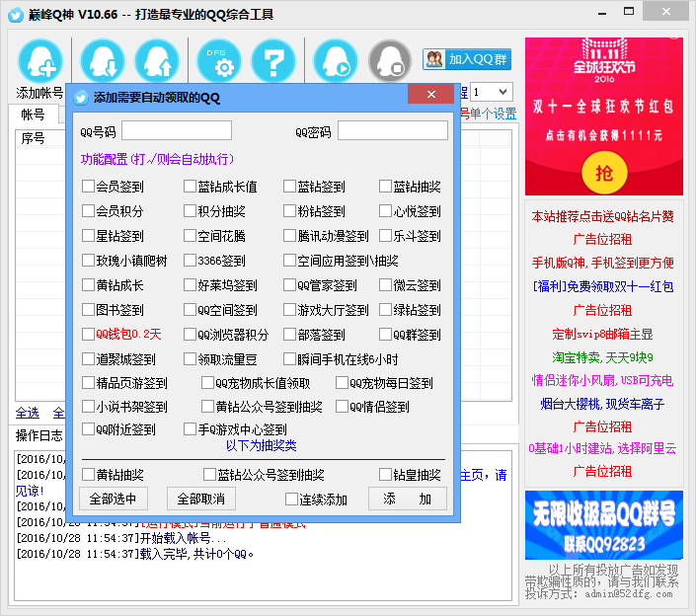The image size is (696, 616).
Task: Open the 定制svip8邮箱主显 link
Action: pos(603,334)
